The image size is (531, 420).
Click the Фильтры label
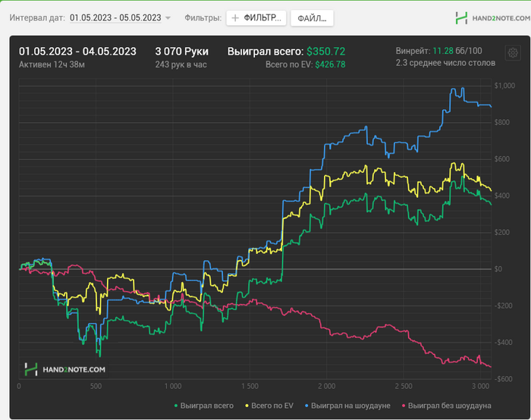(203, 17)
